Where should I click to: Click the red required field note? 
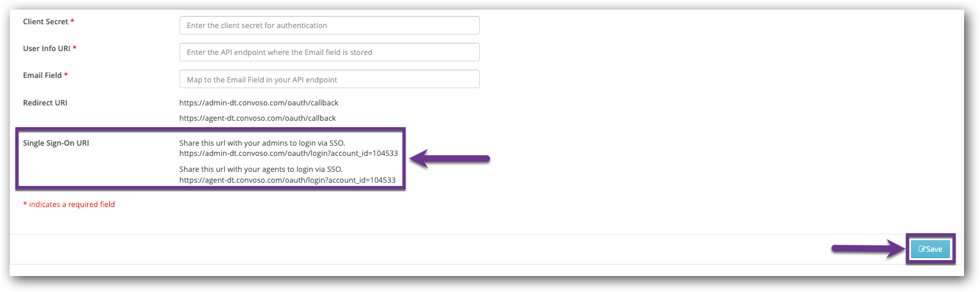(69, 204)
